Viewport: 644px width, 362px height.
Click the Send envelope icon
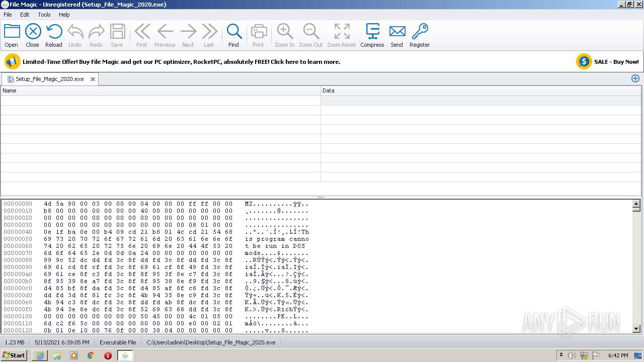point(397,32)
